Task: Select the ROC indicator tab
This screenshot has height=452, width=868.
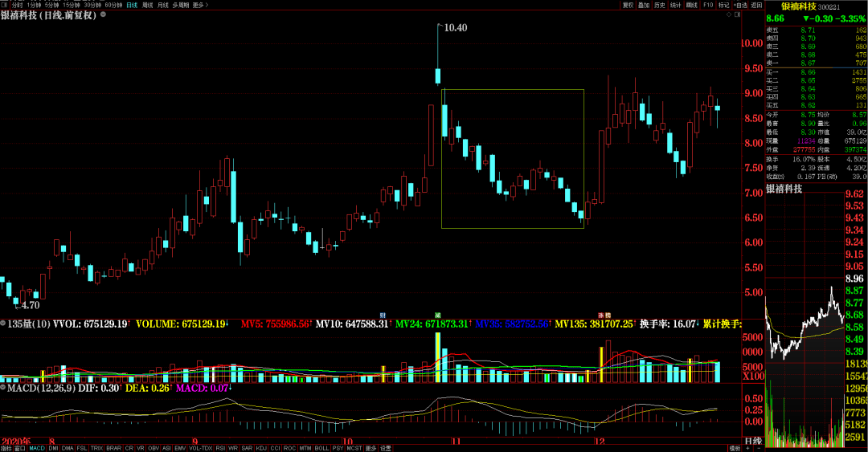Action: [x=289, y=448]
